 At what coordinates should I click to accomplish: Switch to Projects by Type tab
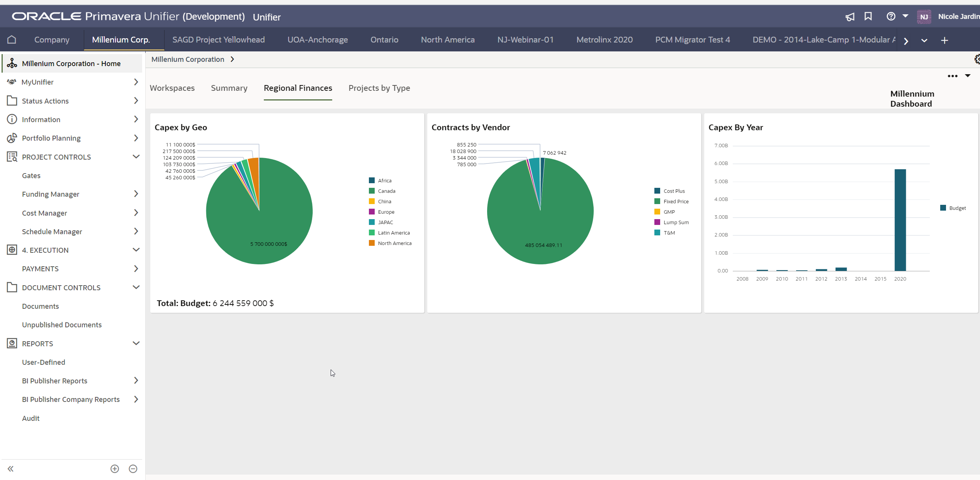(x=379, y=88)
